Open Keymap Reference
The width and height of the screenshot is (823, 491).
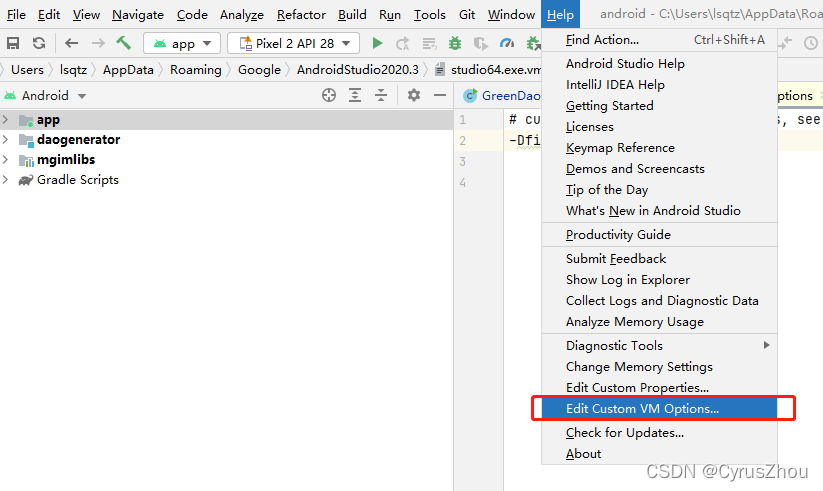tap(659, 148)
